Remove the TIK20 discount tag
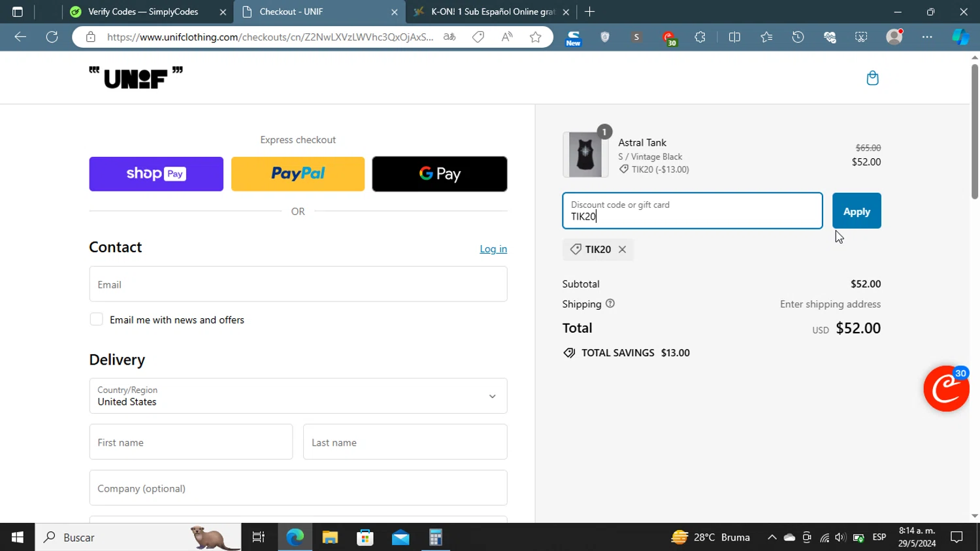The width and height of the screenshot is (980, 551). 622,249
